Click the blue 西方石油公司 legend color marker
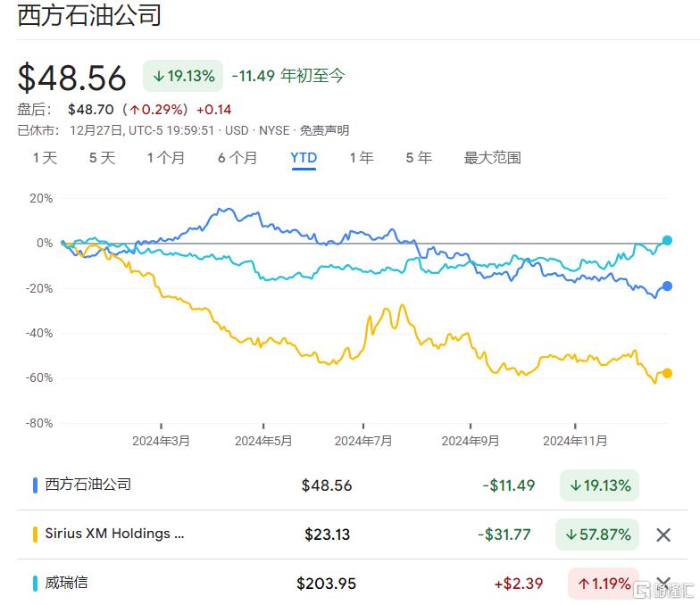 point(35,485)
